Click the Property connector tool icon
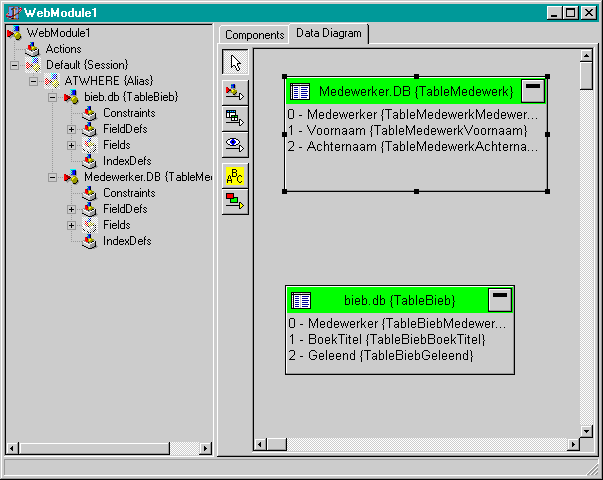 point(235,91)
